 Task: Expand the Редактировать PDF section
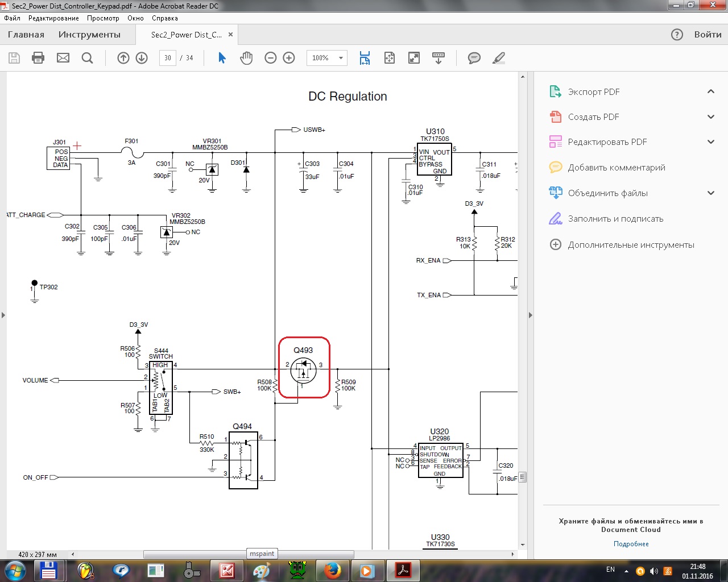pos(710,142)
